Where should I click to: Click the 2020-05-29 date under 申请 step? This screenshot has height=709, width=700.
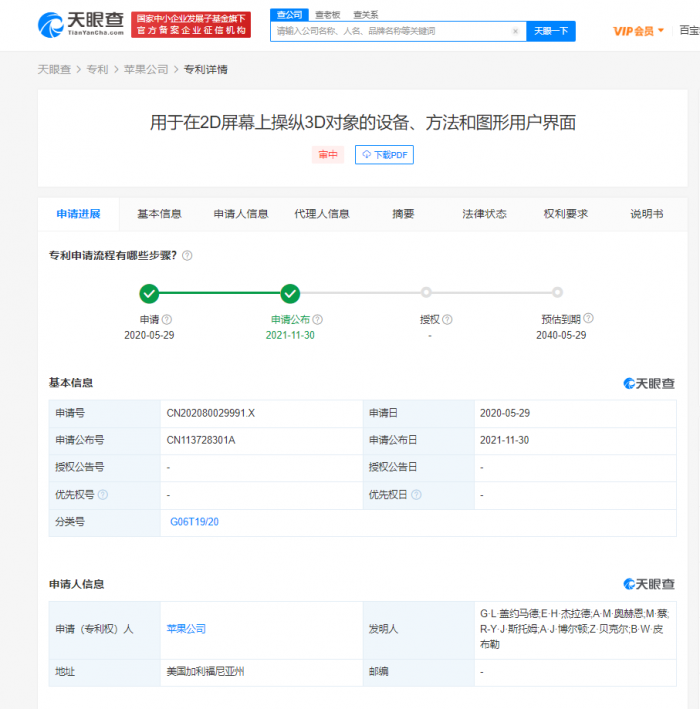[149, 336]
